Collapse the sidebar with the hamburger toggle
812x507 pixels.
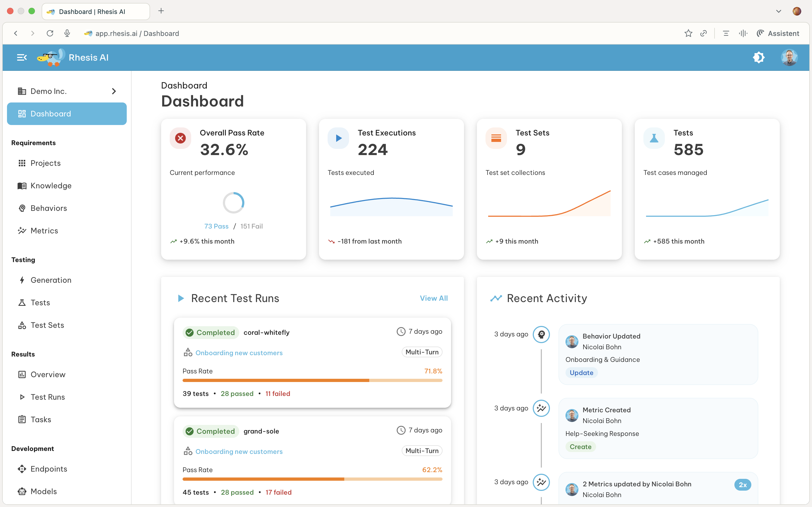pos(21,57)
